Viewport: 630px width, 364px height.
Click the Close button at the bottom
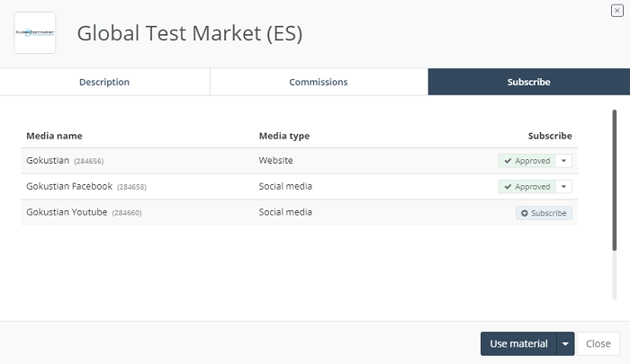point(598,343)
